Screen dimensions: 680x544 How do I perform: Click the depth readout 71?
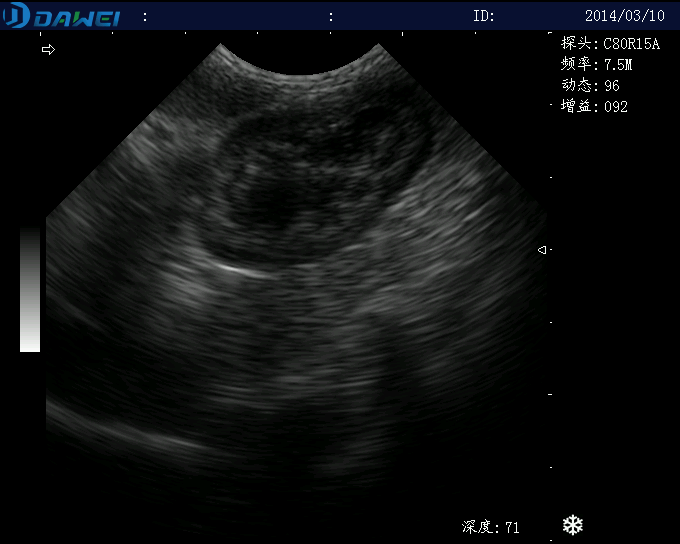(x=512, y=528)
